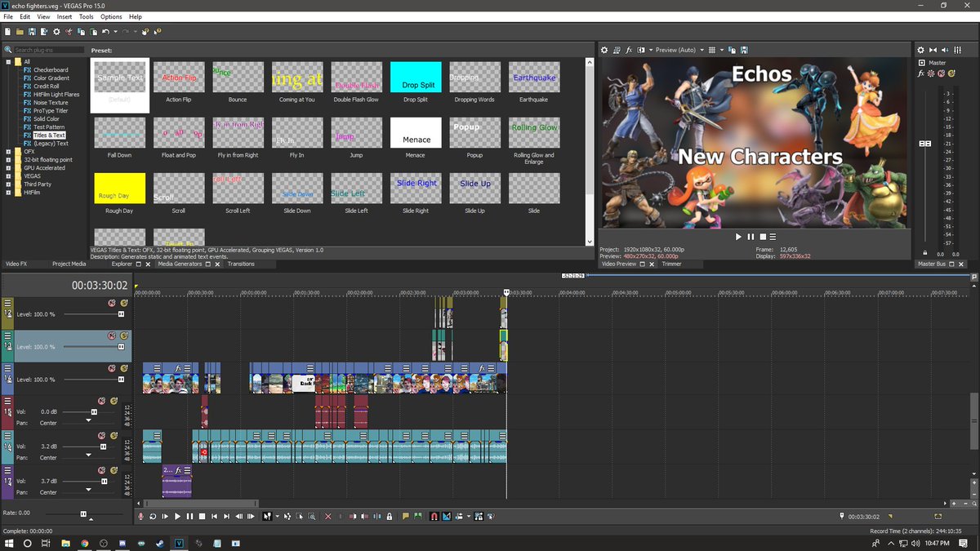Screen dimensions: 980x551
Task: Click the Record microphone icon in transport bar
Action: click(x=140, y=516)
